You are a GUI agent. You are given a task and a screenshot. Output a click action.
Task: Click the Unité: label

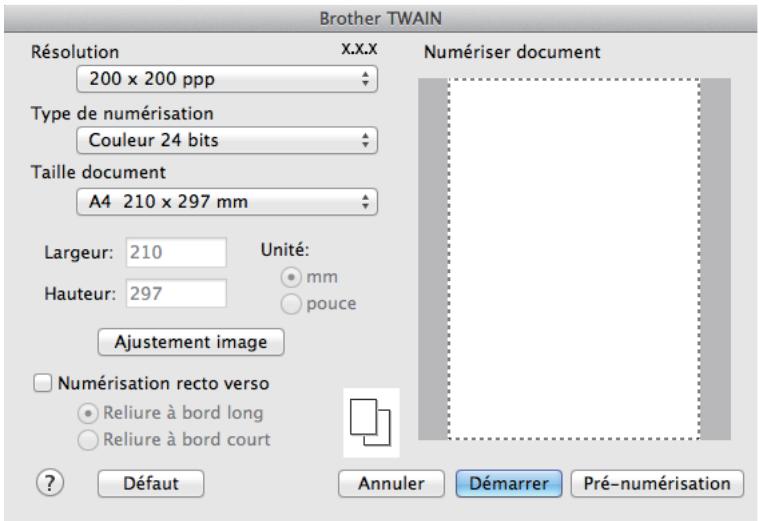(x=285, y=250)
